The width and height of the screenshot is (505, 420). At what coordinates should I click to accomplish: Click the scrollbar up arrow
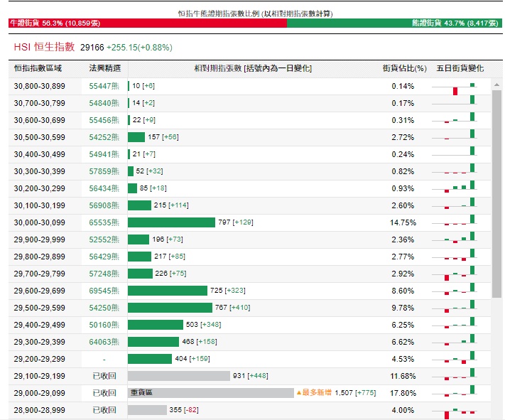[496, 85]
